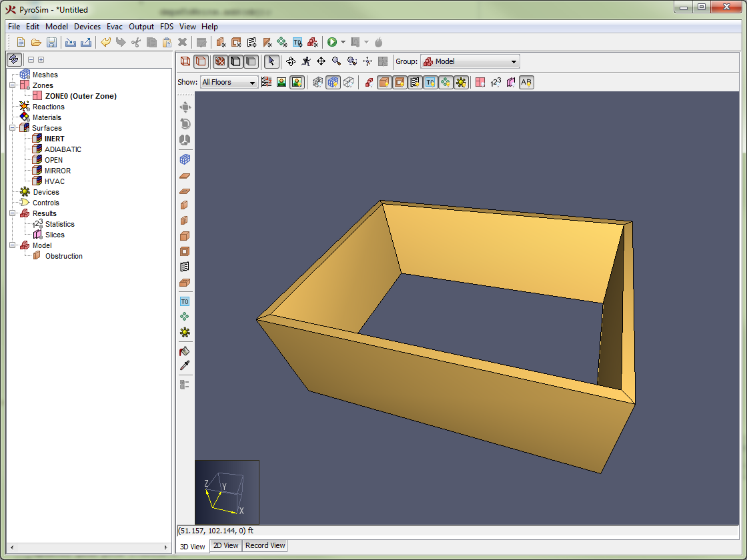Select the Zoom magnifier tool

click(x=336, y=61)
